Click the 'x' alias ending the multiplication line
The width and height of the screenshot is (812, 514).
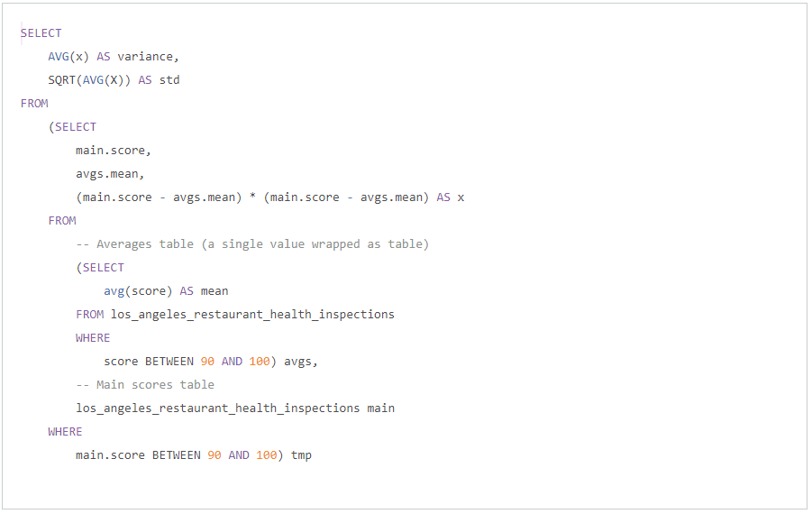pyautogui.click(x=461, y=197)
